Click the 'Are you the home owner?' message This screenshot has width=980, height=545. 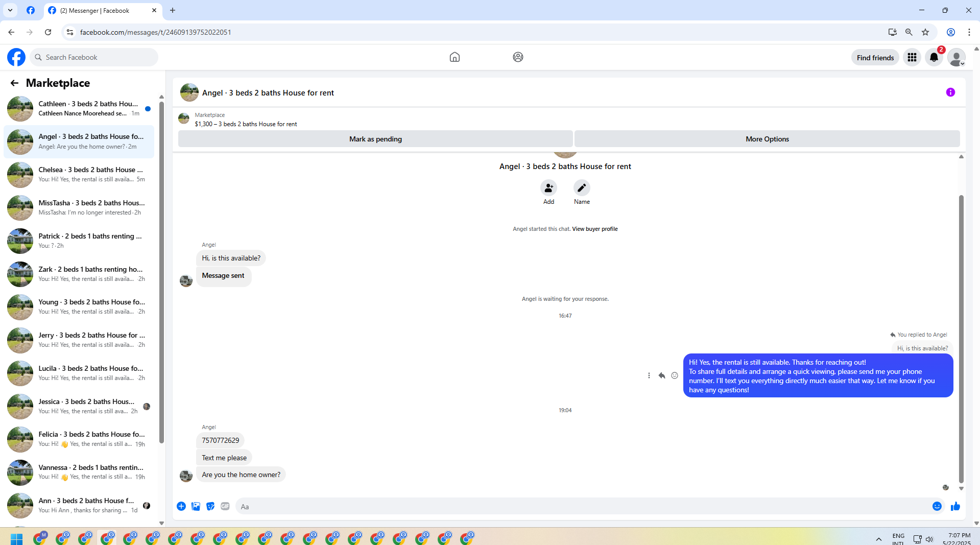[241, 475]
